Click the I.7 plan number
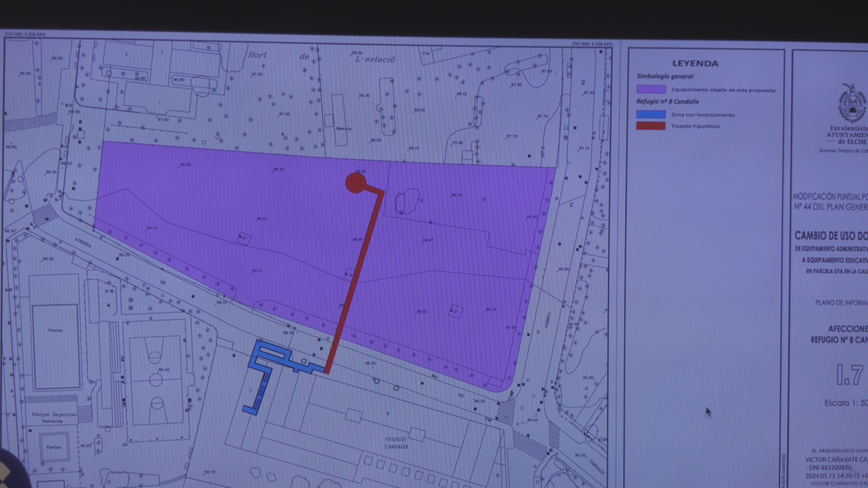This screenshot has width=868, height=488. click(849, 375)
